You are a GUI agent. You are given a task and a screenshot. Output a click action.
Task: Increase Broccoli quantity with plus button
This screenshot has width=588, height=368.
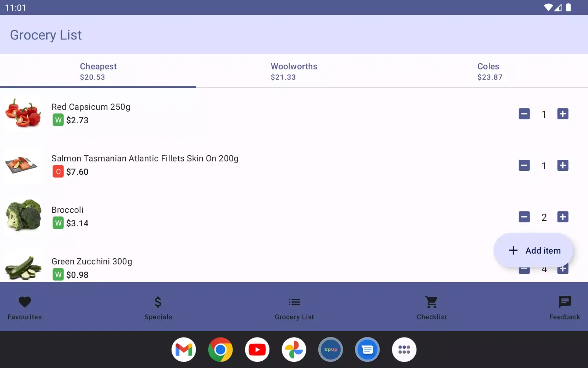point(563,217)
